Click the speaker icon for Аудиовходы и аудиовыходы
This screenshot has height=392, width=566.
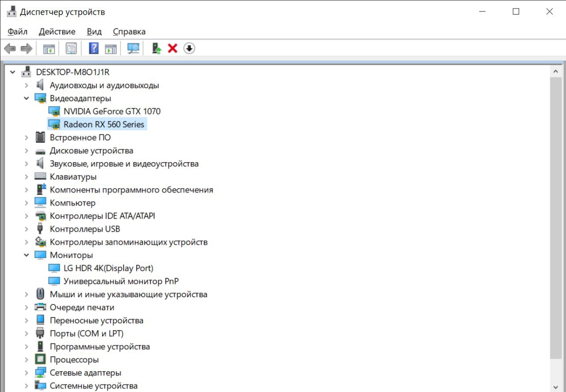pos(40,85)
